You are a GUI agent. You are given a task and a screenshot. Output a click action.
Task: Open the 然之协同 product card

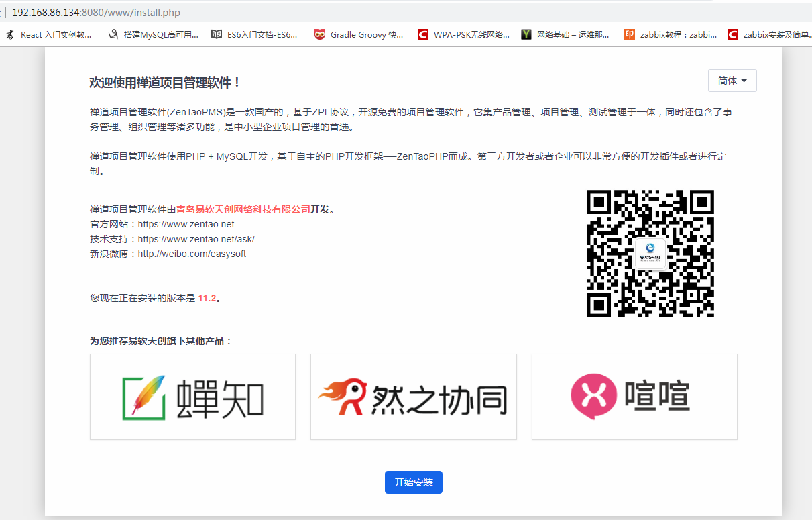click(x=414, y=397)
